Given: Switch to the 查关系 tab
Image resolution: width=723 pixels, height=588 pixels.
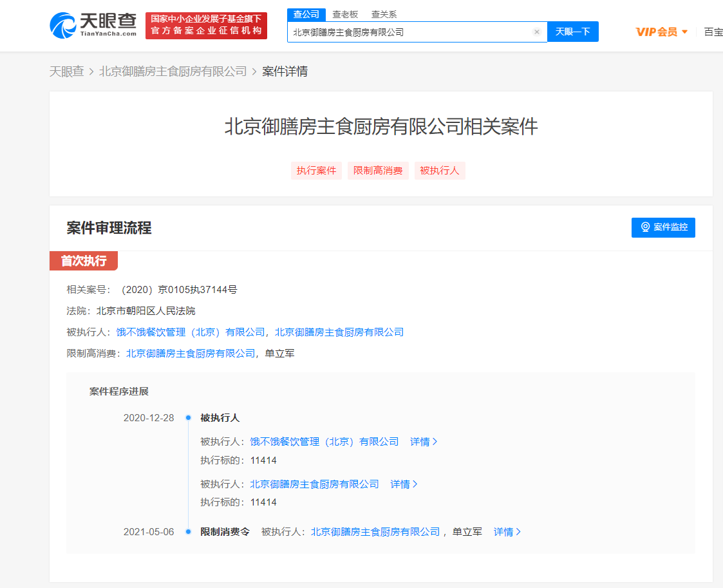Looking at the screenshot, I should coord(384,15).
